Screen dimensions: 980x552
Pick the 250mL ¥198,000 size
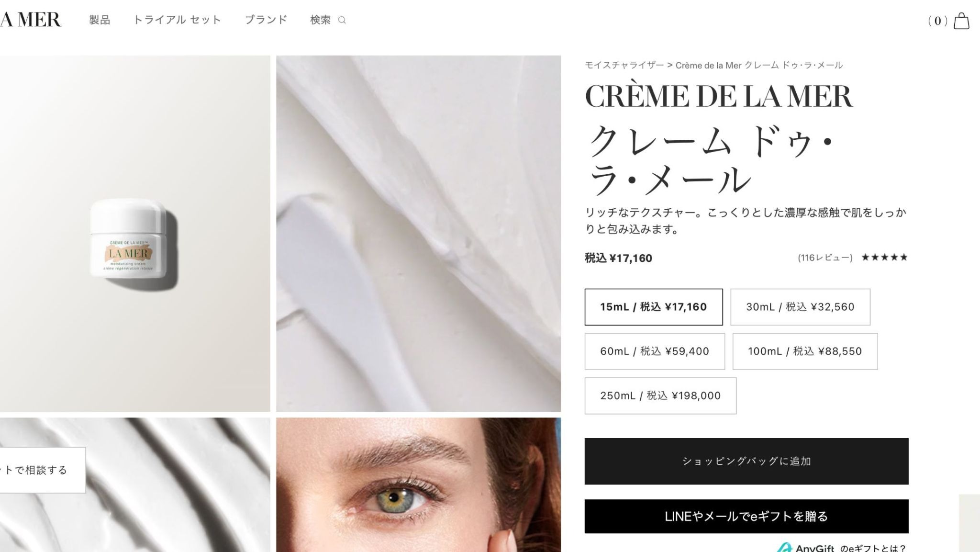660,396
